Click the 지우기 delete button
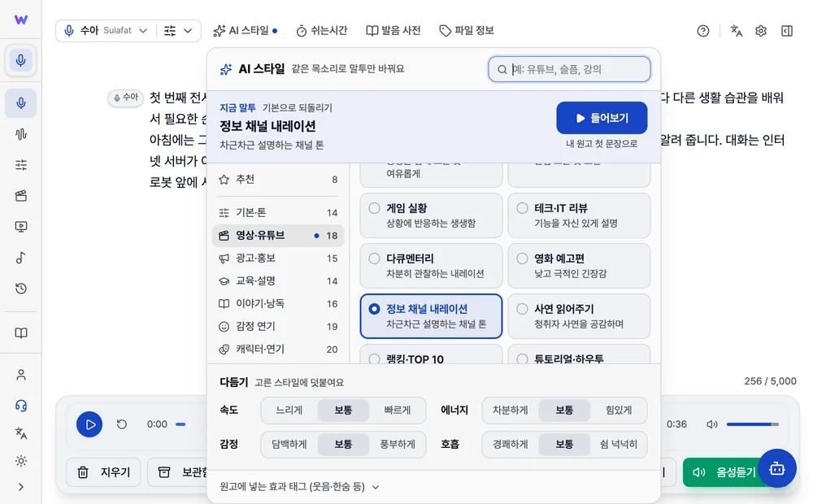 click(x=103, y=472)
